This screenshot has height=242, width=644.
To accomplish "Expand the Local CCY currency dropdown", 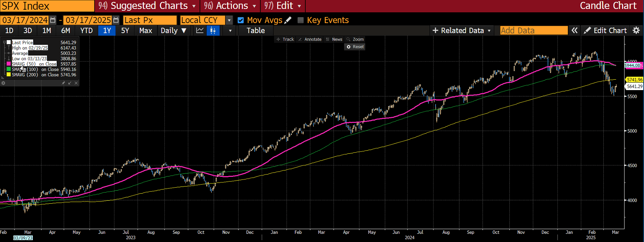I will tap(229, 20).
